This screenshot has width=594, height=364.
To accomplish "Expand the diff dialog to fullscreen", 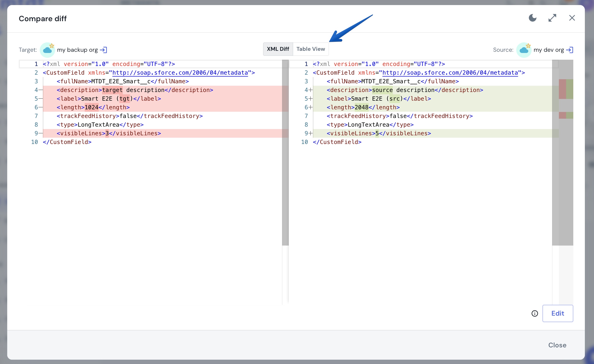I will 552,18.
